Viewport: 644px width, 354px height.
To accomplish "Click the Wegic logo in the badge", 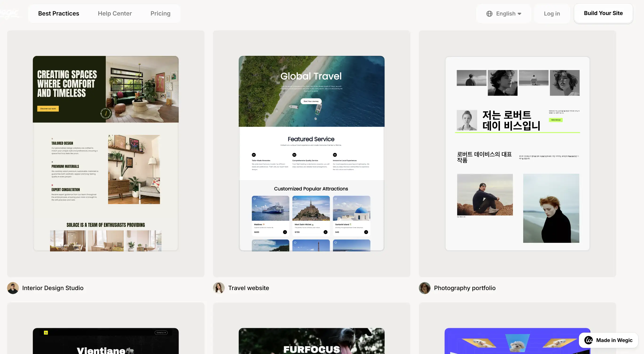I will tap(589, 340).
